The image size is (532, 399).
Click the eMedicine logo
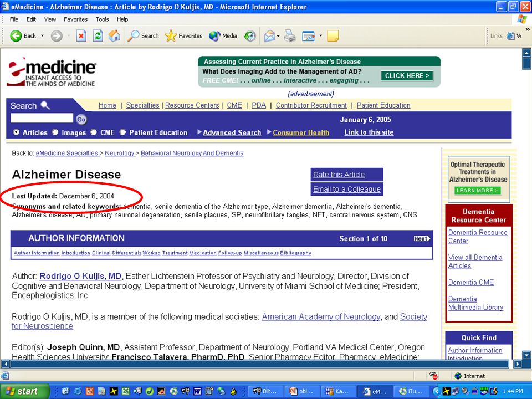[x=52, y=72]
